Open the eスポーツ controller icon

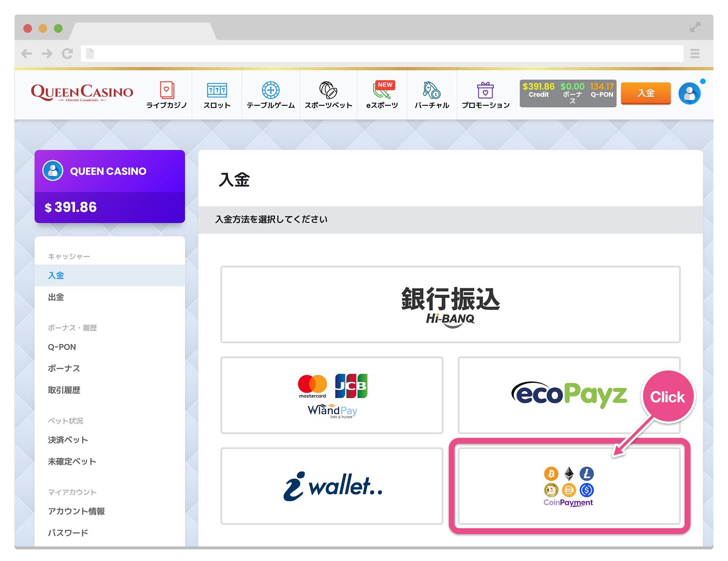pyautogui.click(x=381, y=91)
